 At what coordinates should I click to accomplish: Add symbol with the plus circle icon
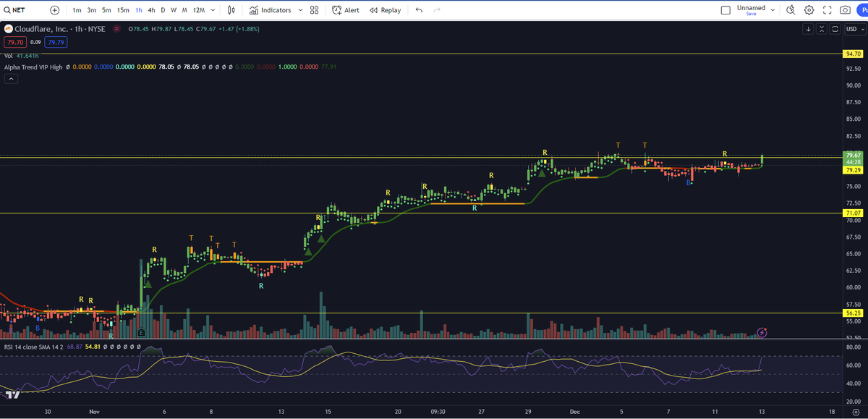click(55, 10)
